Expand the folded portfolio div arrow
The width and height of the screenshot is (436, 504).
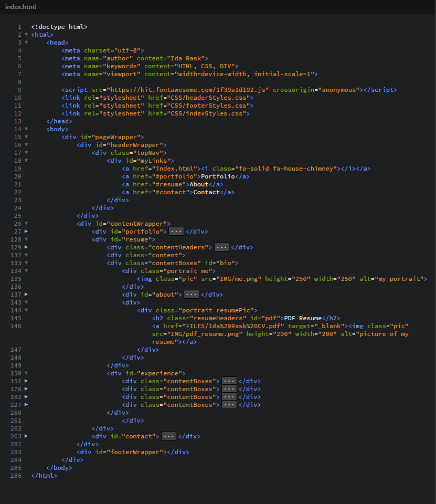coord(26,231)
